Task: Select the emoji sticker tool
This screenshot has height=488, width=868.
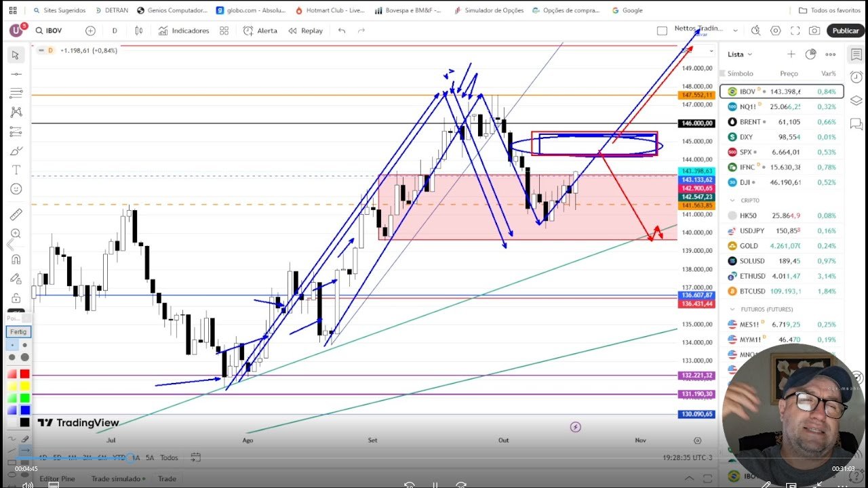Action: pos(16,189)
